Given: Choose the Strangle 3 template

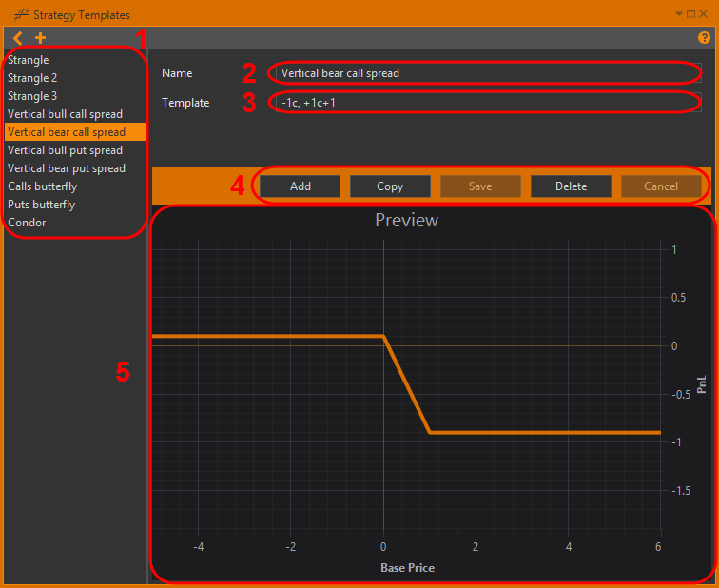Looking at the screenshot, I should [32, 96].
